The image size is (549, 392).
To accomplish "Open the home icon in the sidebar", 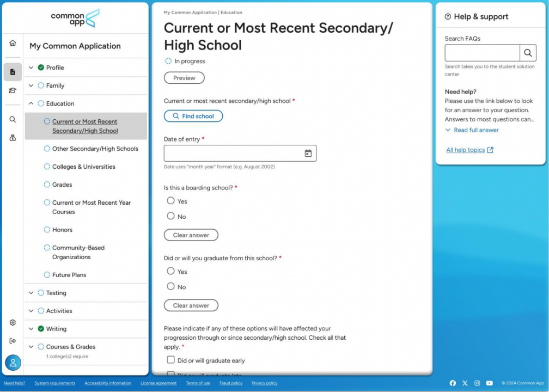I will [13, 43].
